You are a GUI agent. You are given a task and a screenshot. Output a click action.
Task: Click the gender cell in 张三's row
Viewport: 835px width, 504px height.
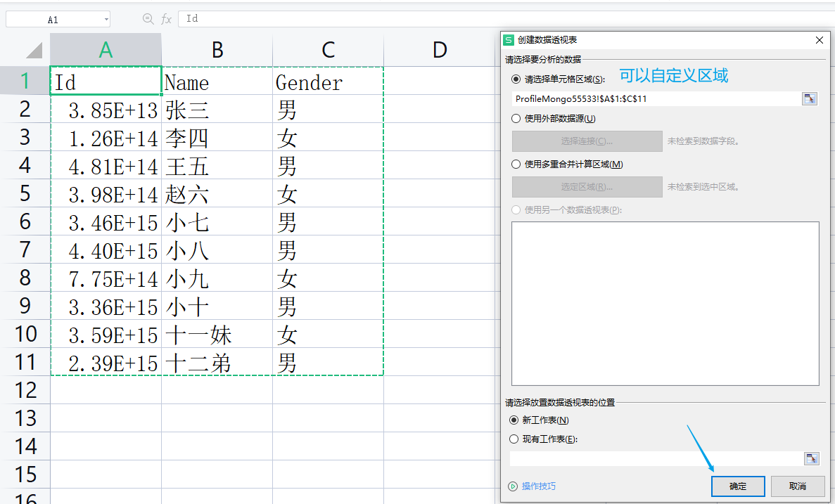(x=328, y=109)
